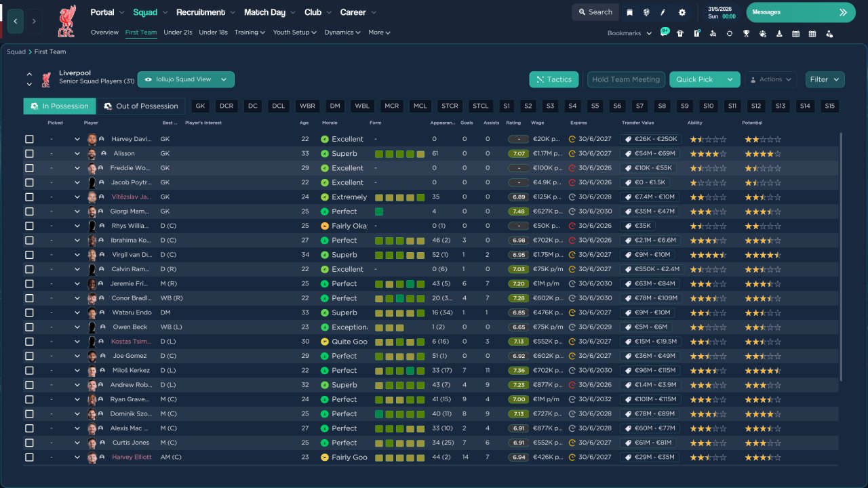
Task: Click the trophy icon in bookmarks bar
Action: pos(746,33)
